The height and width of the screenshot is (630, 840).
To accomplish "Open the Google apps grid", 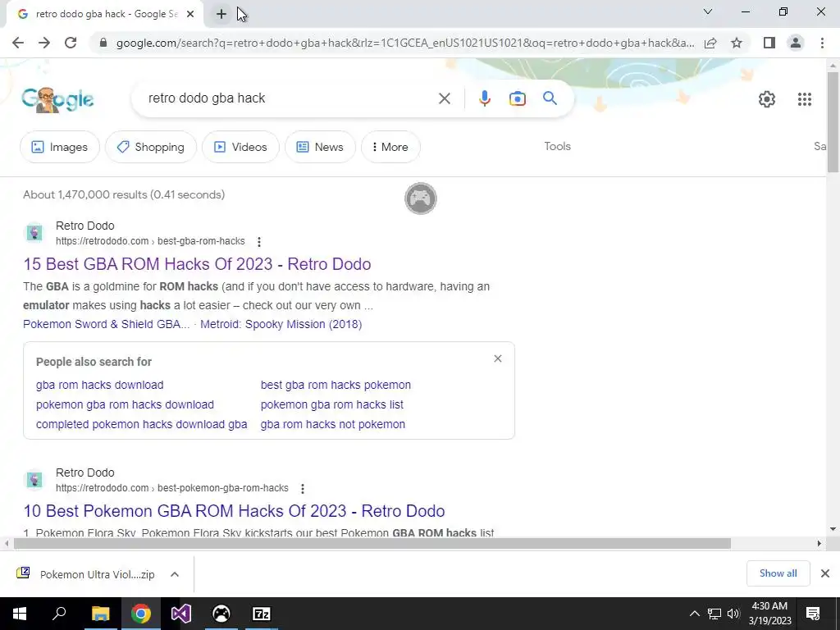I will coord(804,99).
